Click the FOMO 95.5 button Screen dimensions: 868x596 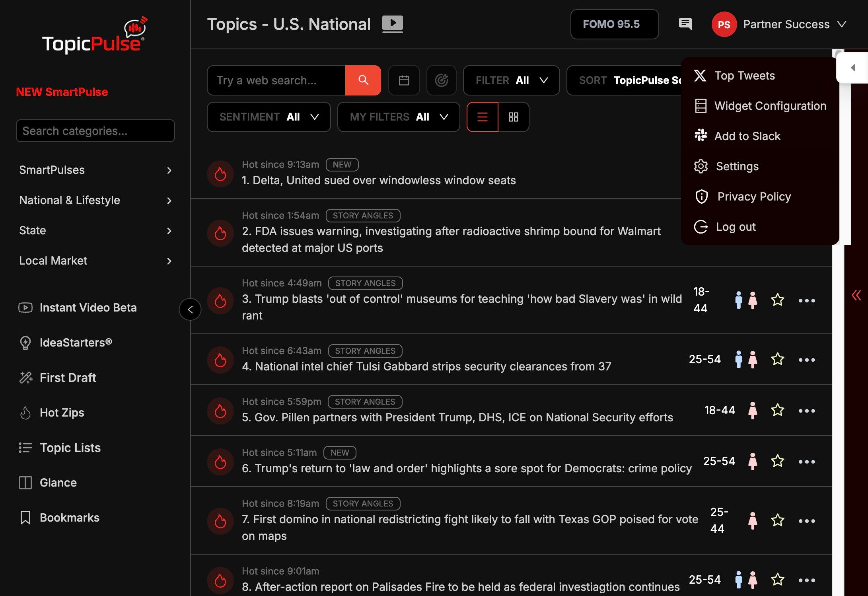[614, 24]
